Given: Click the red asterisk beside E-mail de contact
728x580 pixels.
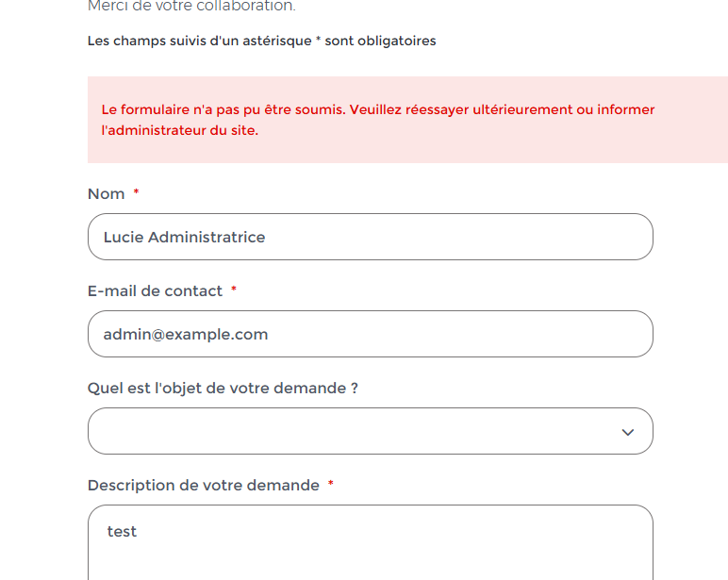Looking at the screenshot, I should (x=234, y=290).
